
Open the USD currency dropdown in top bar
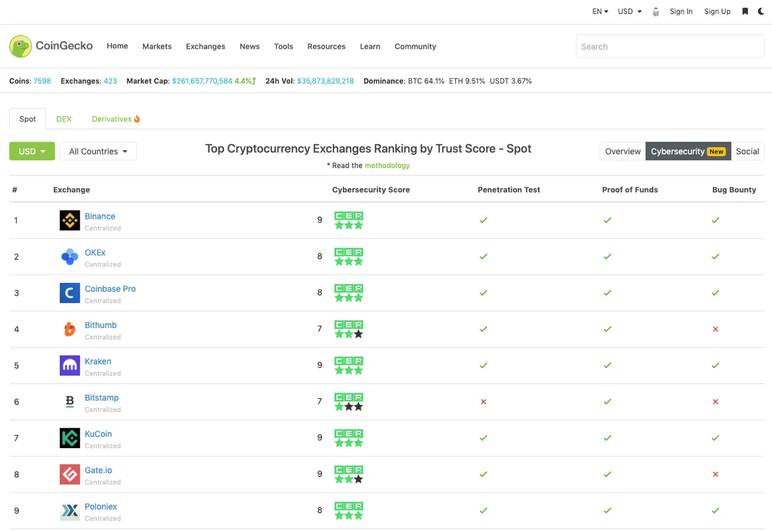point(630,11)
